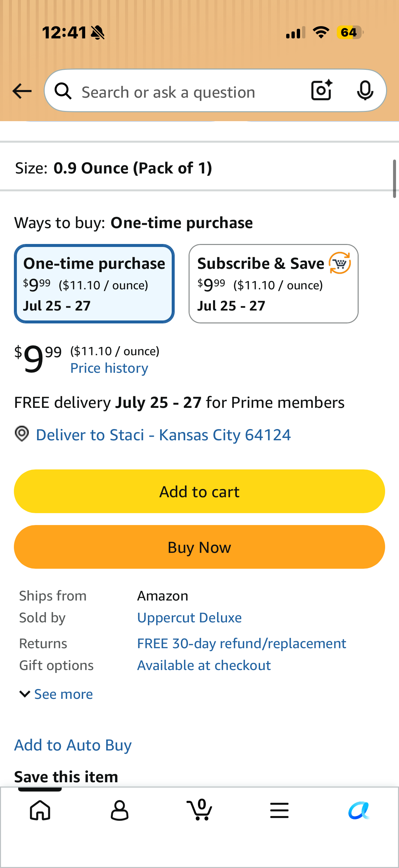This screenshot has width=399, height=868.
Task: Open the account profile icon
Action: [119, 810]
